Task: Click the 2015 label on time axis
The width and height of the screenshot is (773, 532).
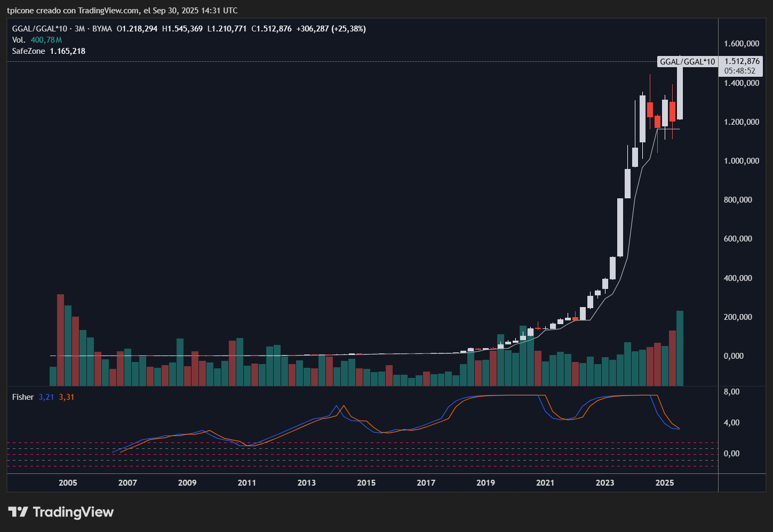Action: (x=366, y=483)
